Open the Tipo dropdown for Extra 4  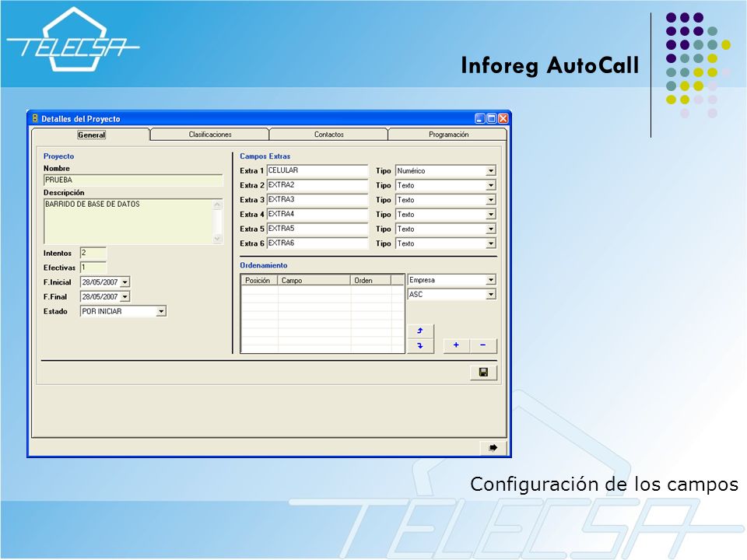[491, 215]
